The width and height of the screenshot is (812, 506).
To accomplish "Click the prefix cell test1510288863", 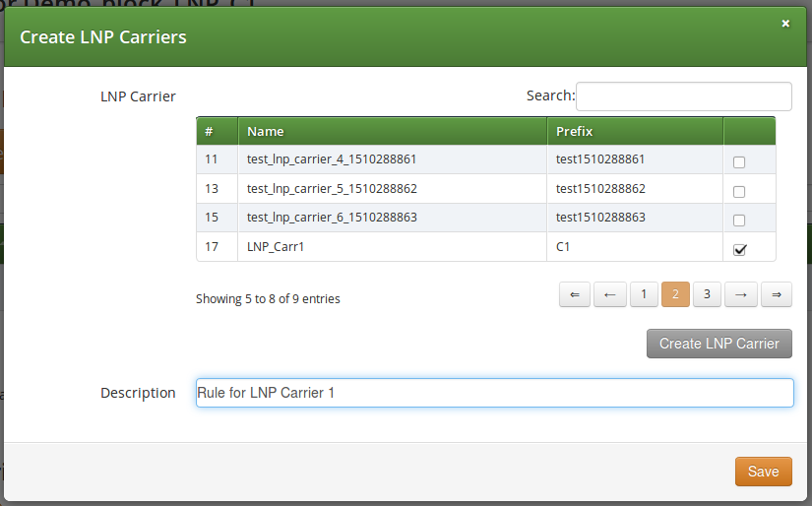I will tap(635, 218).
